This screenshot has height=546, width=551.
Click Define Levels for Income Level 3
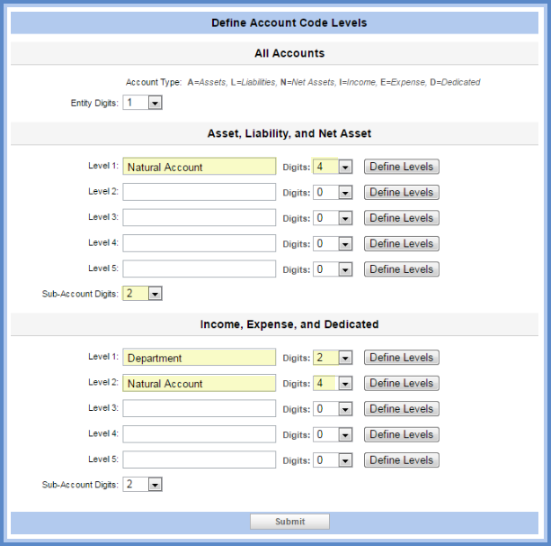[402, 409]
